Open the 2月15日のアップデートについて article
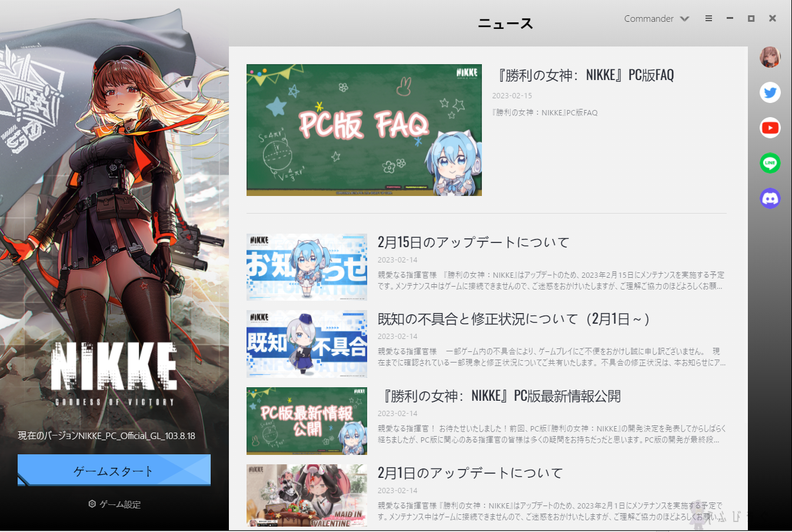Viewport: 792px width, 532px height. (474, 242)
